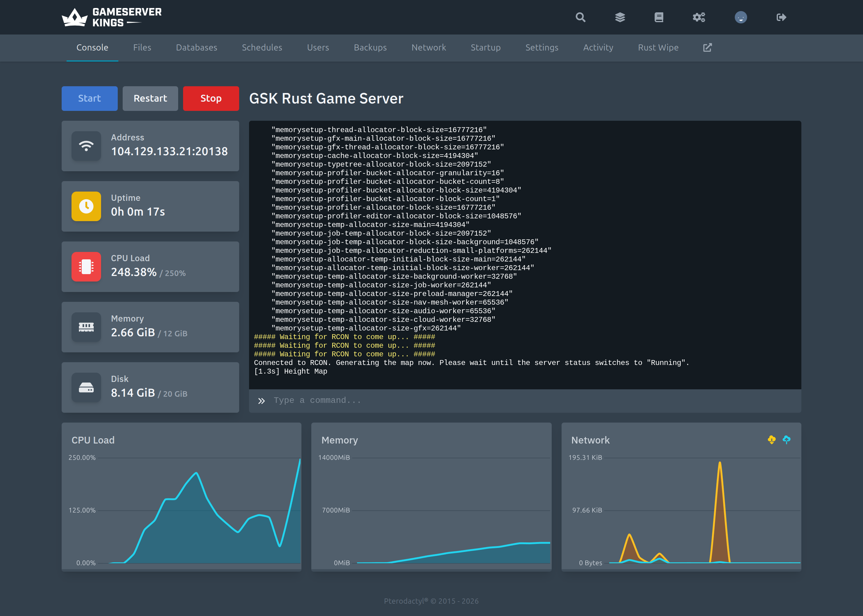Sign out using the logout arrow icon
Image resolution: width=863 pixels, height=616 pixels.
pyautogui.click(x=781, y=17)
